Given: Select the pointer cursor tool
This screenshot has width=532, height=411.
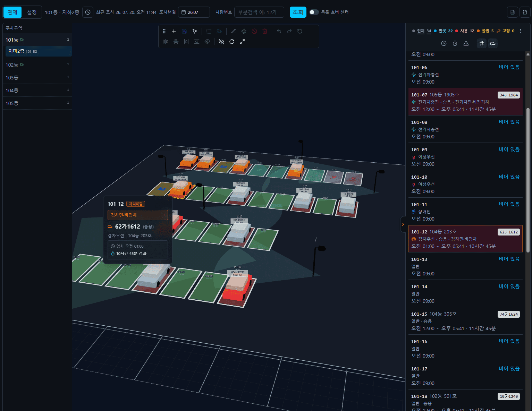Looking at the screenshot, I should pos(195,31).
